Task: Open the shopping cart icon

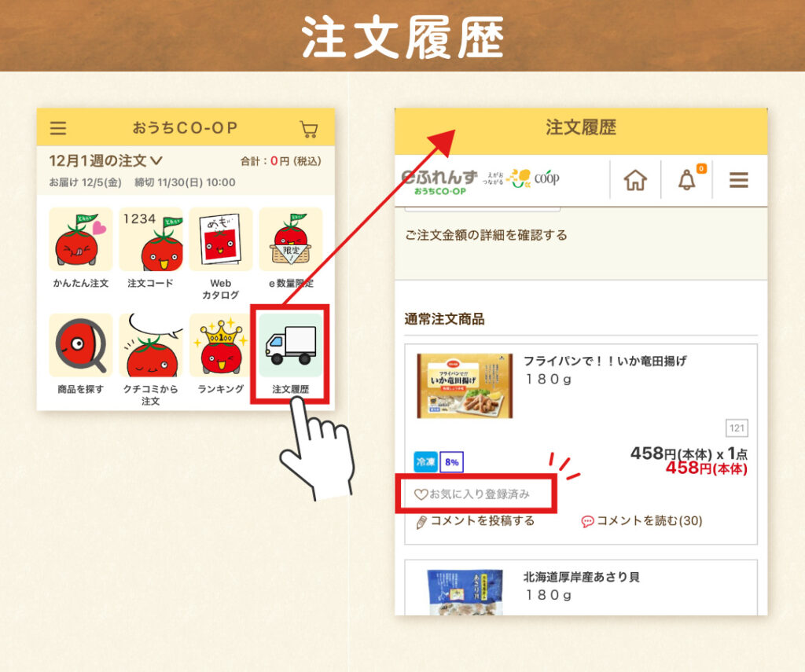Action: coord(308,129)
